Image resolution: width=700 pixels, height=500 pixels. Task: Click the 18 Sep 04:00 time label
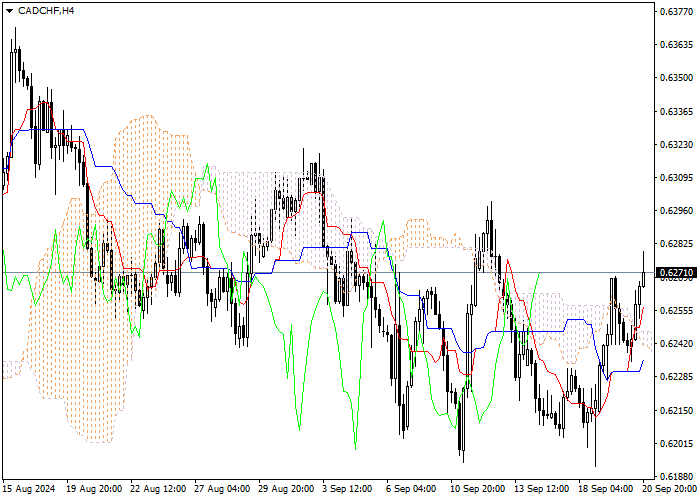(x=606, y=489)
